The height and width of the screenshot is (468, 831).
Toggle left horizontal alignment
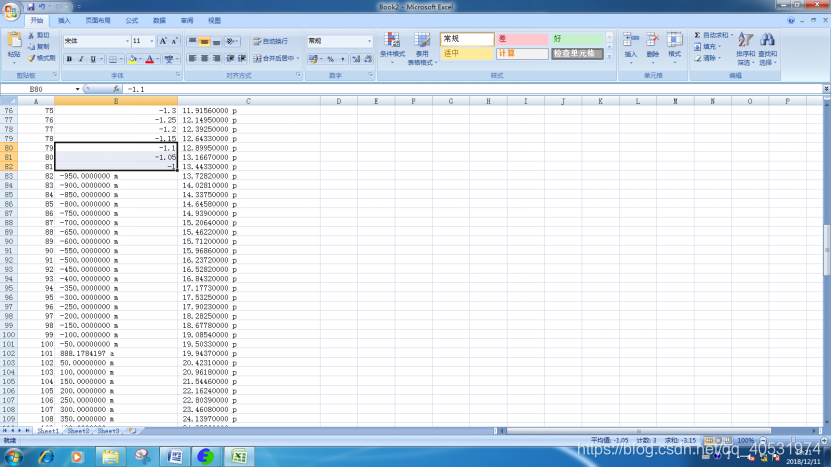192,58
